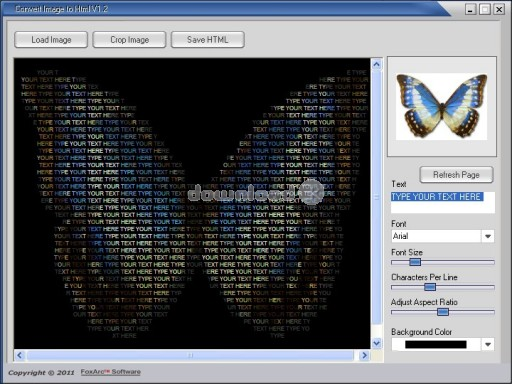The width and height of the screenshot is (512, 384).
Task: Click the Load Image button
Action: click(51, 40)
